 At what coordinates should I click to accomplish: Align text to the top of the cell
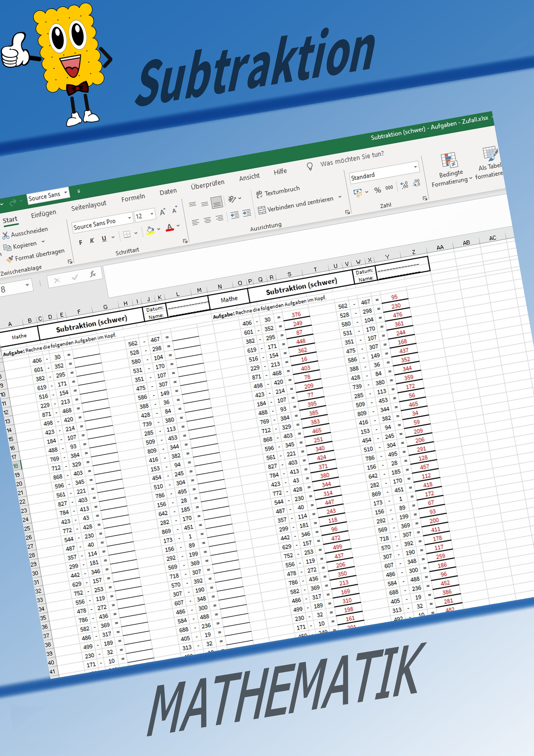click(193, 204)
